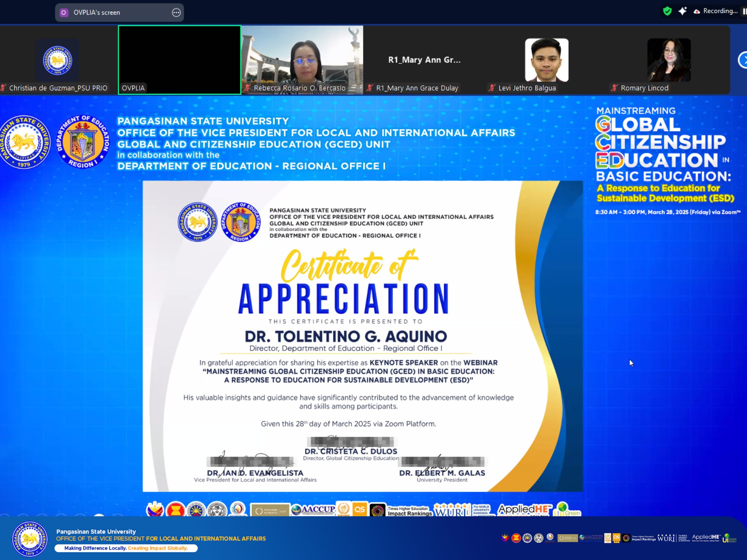Viewport: 747px width, 560px height.
Task: Click the OVPLIA's screen label
Action: coord(97,13)
